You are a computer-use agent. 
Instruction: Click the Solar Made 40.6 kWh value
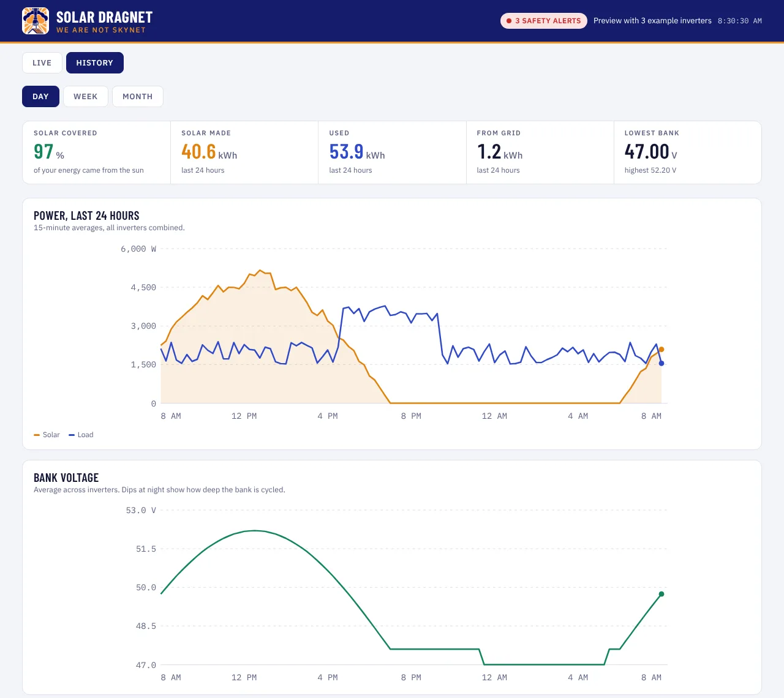click(209, 152)
